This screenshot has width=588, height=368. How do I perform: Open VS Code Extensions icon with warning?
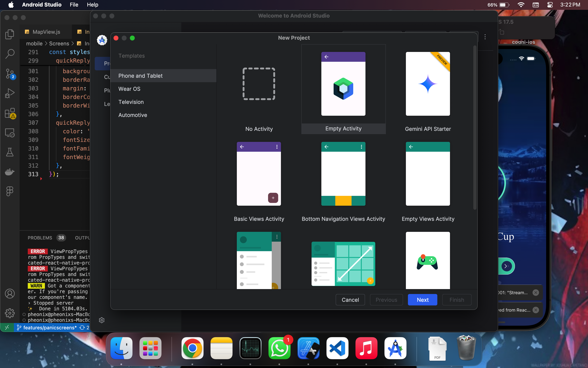pyautogui.click(x=10, y=113)
